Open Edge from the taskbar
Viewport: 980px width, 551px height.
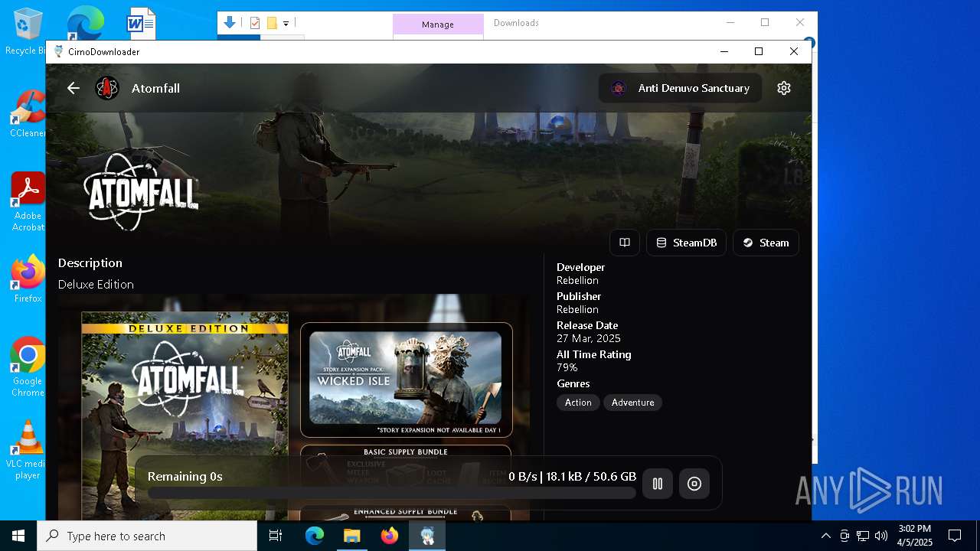(x=315, y=536)
